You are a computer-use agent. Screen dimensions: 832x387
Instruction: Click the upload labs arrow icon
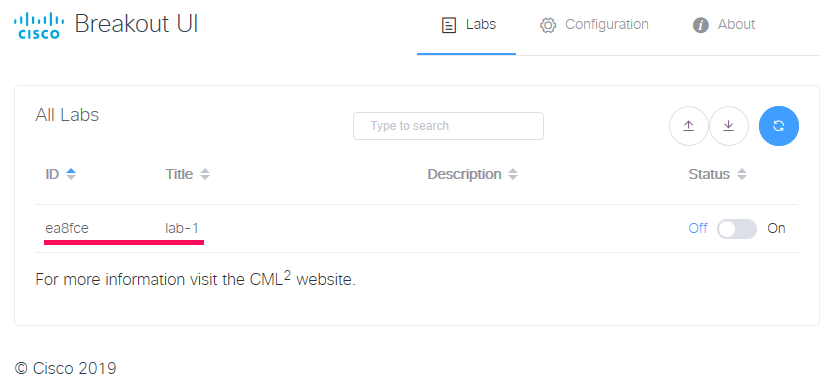pos(688,126)
